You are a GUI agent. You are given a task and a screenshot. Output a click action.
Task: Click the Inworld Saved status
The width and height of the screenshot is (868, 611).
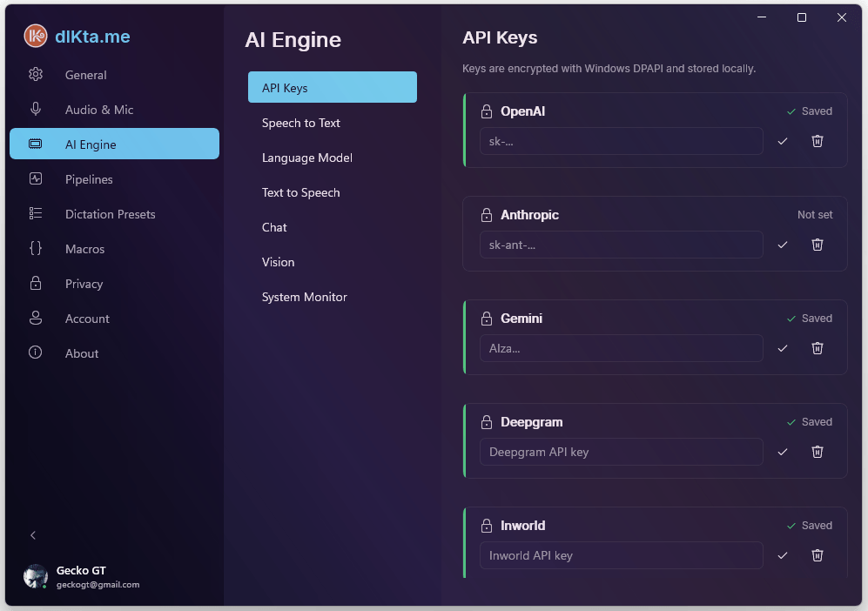(x=810, y=525)
